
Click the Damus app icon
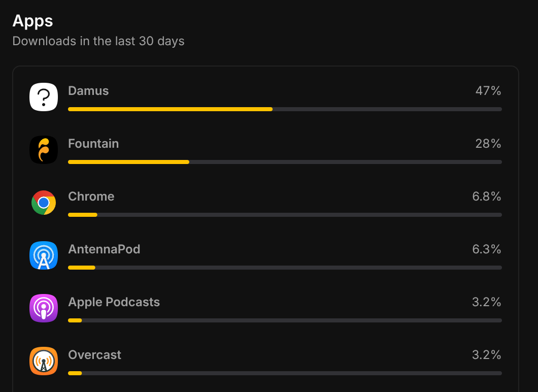44,96
